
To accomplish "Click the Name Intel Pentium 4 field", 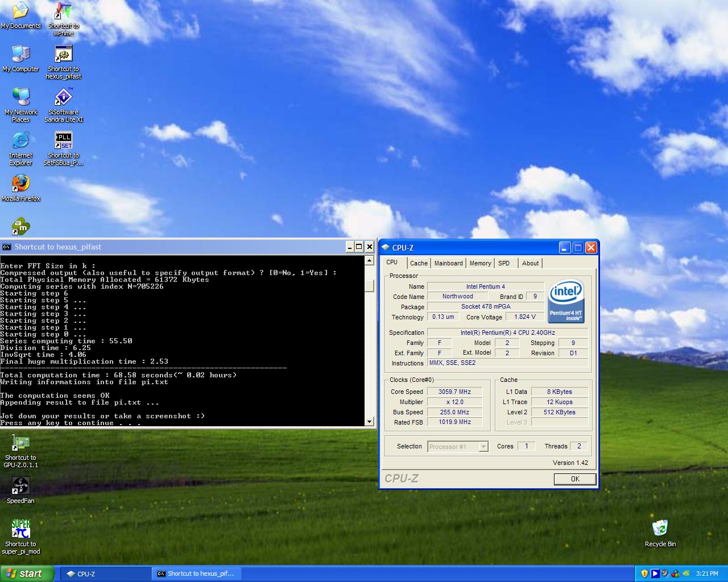I will pos(486,286).
